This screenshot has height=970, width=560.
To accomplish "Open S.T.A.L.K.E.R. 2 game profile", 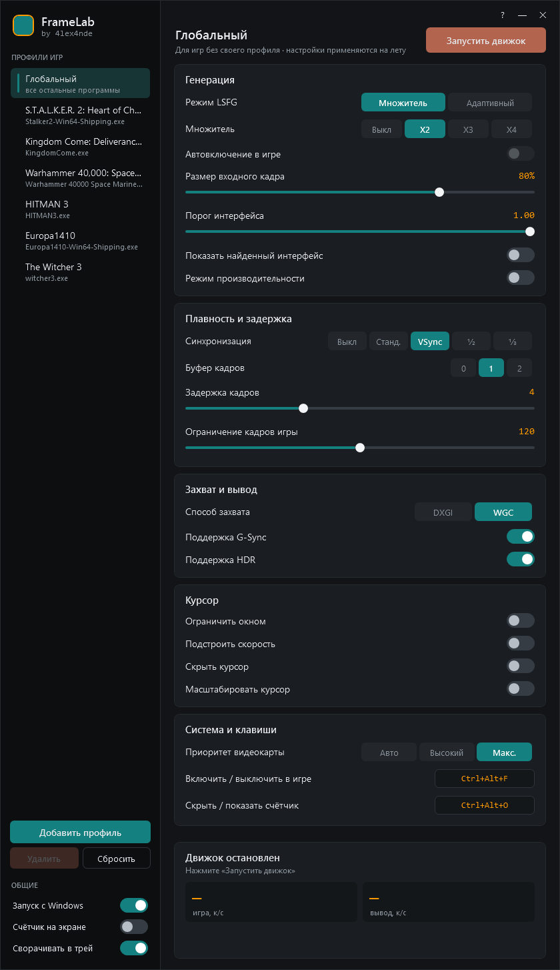I will pyautogui.click(x=80, y=115).
